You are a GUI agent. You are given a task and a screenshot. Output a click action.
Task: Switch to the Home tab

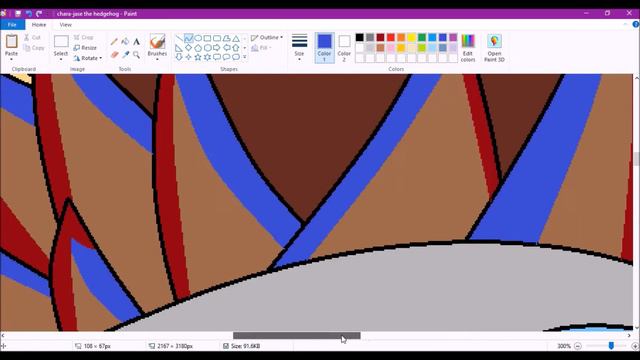[39, 24]
